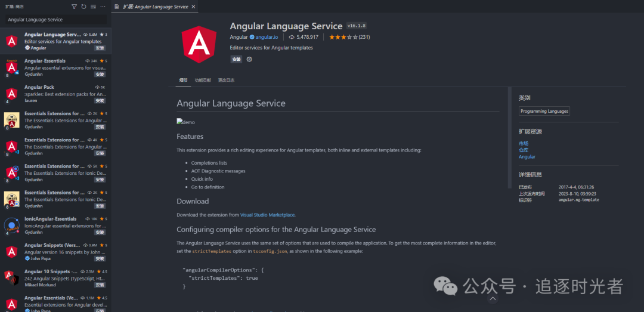Click the Angular Pack extension icon

tap(11, 94)
